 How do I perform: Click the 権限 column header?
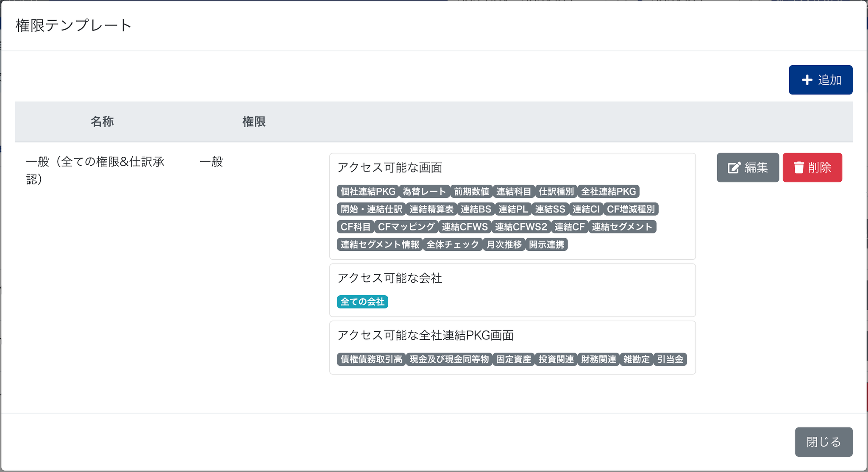tap(254, 122)
